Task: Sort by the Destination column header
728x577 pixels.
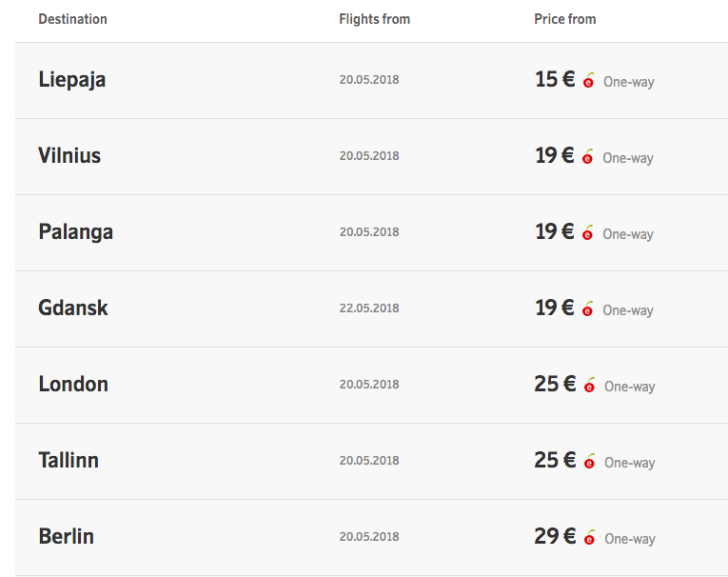Action: click(x=73, y=19)
